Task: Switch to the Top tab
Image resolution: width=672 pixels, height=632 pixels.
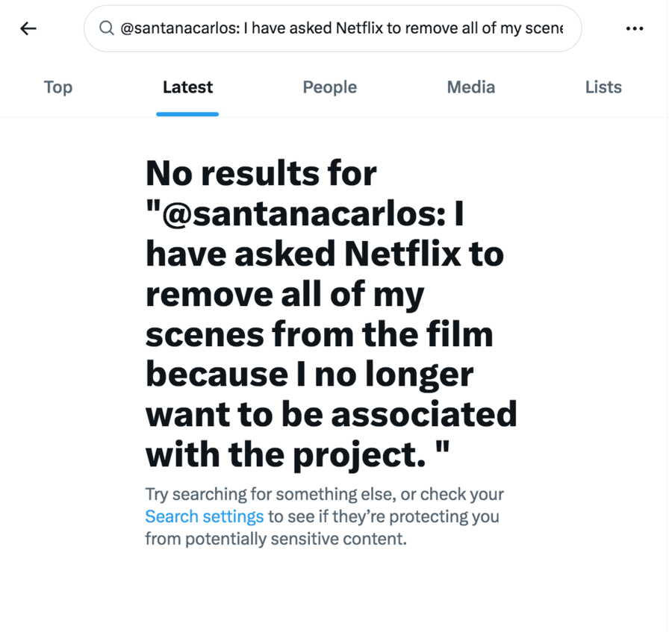Action: coord(57,87)
